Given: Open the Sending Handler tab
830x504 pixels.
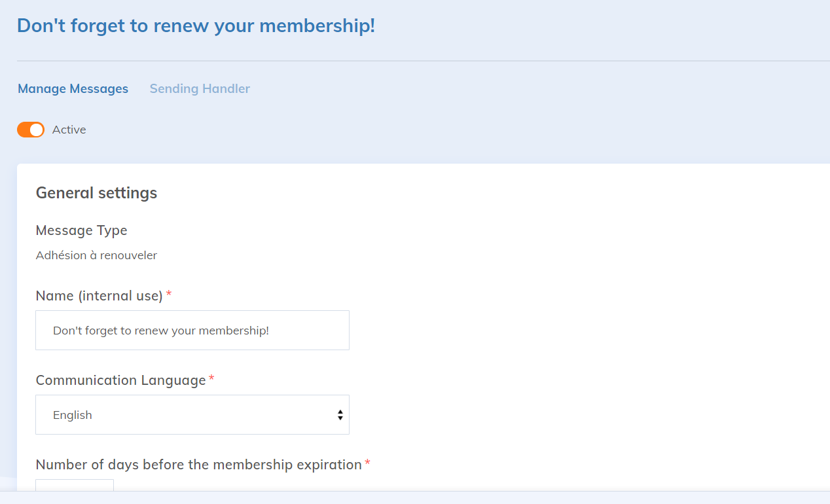Looking at the screenshot, I should pyautogui.click(x=200, y=89).
